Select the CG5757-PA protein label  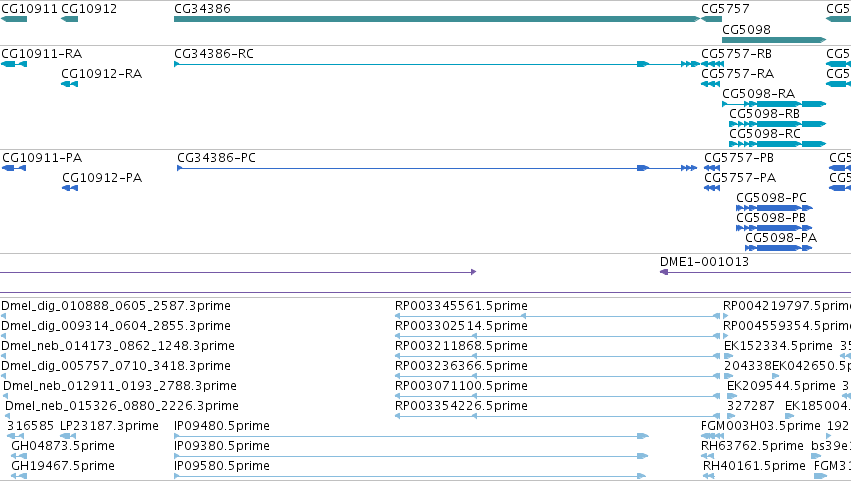click(x=740, y=178)
